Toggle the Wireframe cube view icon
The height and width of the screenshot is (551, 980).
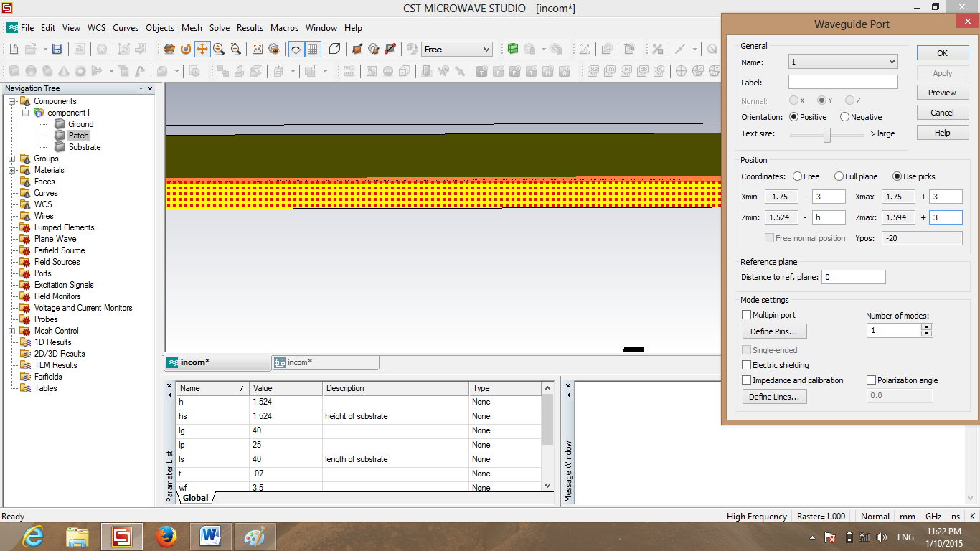point(334,49)
